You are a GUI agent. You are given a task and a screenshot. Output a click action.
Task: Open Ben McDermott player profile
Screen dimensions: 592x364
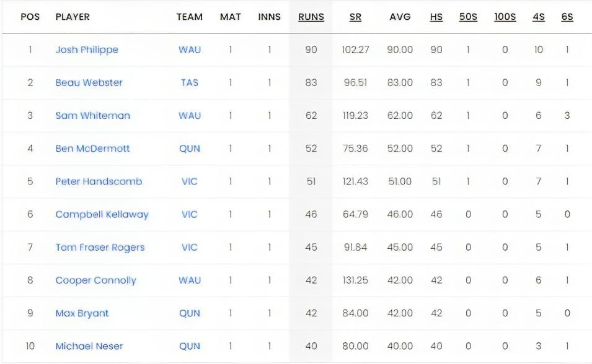[x=92, y=149]
